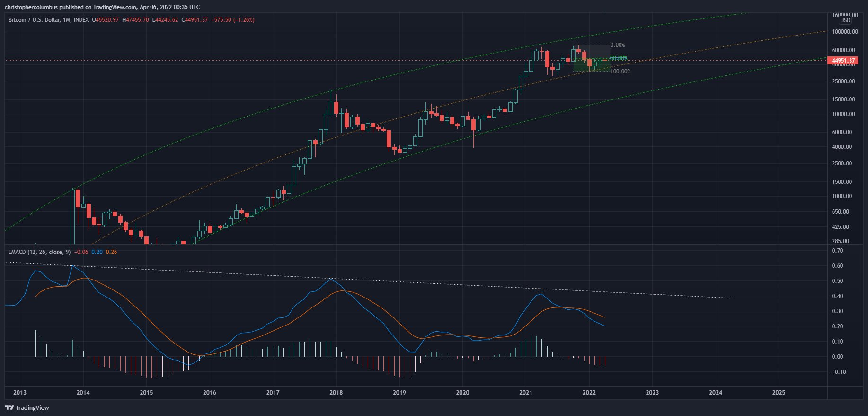
Task: Click the TradingView logo at the bottom
Action: 27,407
